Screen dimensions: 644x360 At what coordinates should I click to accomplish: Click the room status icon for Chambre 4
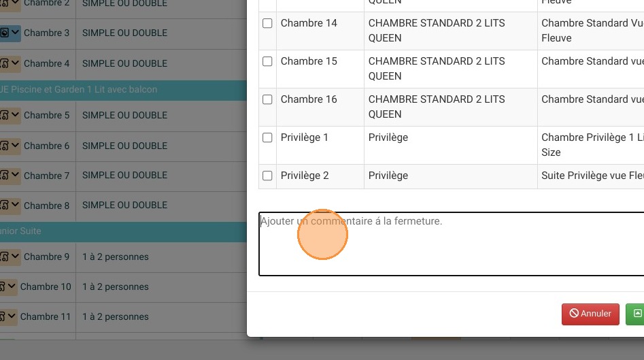coord(4,63)
